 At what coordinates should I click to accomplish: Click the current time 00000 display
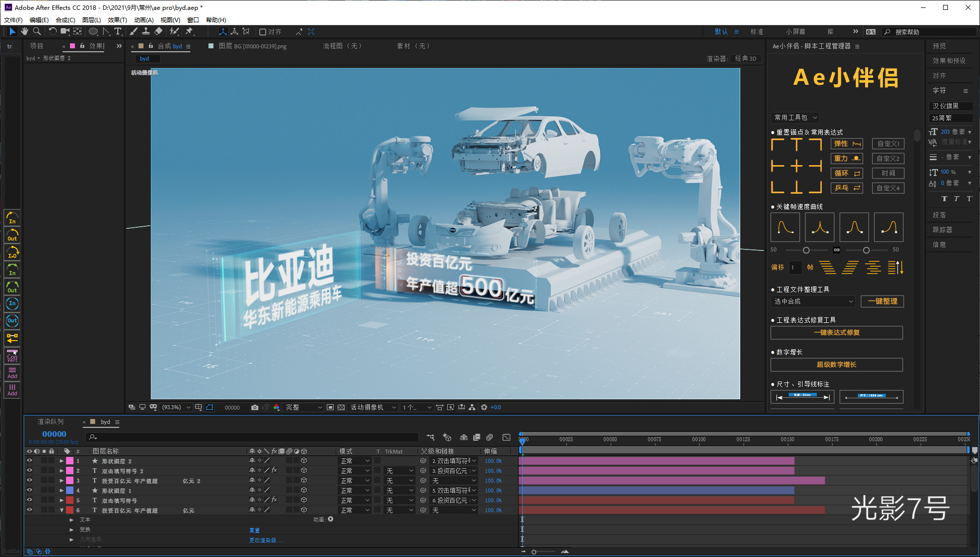click(x=54, y=434)
